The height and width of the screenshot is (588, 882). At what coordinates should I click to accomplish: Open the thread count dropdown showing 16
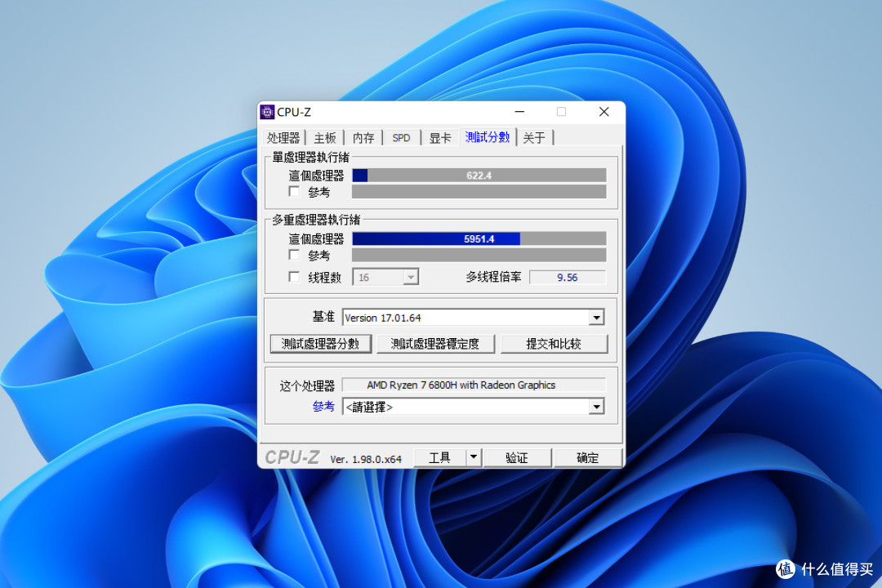pos(411,277)
